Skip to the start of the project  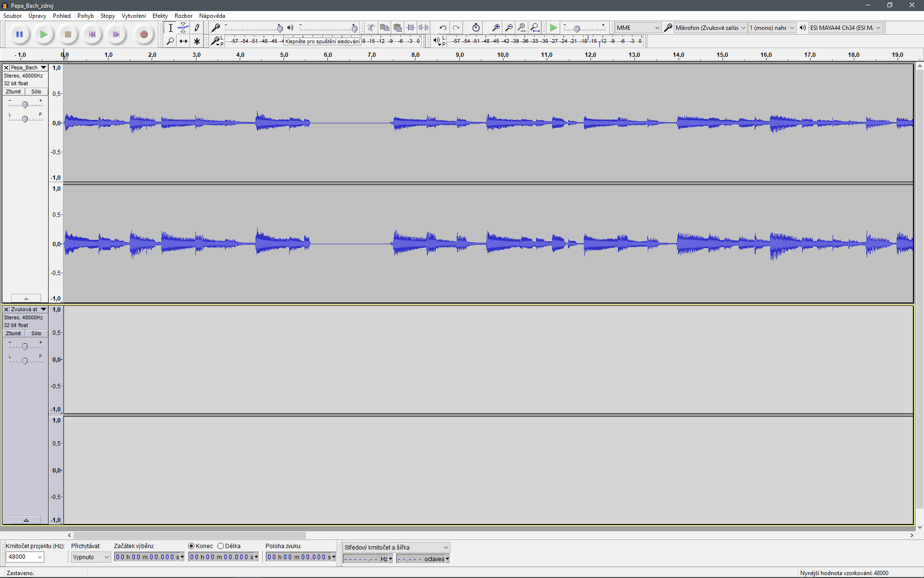point(92,34)
